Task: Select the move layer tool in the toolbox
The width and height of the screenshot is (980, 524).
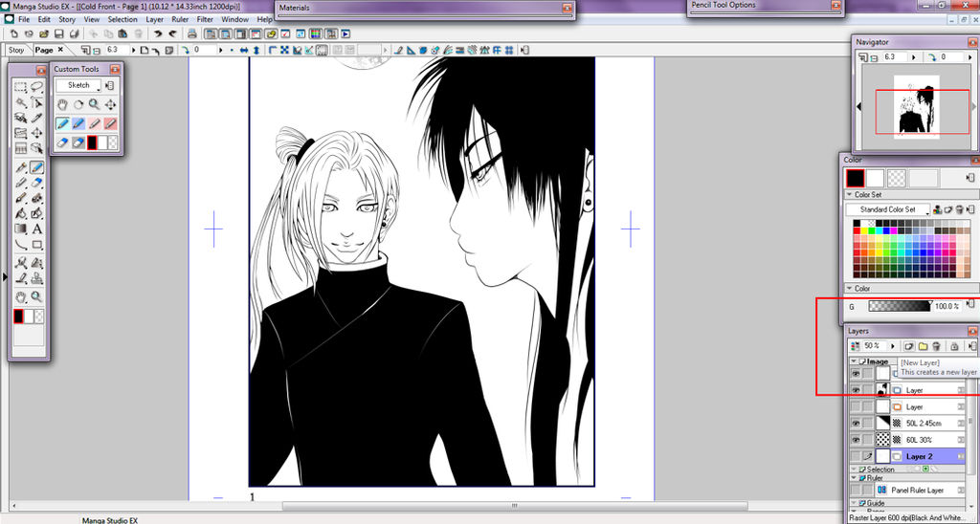Action: tap(37, 132)
